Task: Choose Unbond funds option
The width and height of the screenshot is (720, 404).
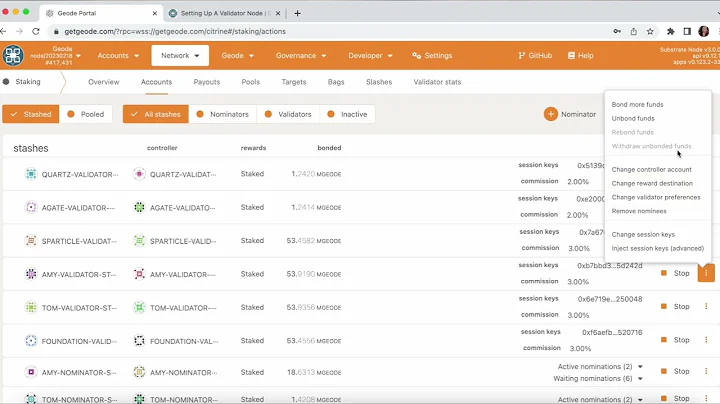Action: [x=633, y=118]
